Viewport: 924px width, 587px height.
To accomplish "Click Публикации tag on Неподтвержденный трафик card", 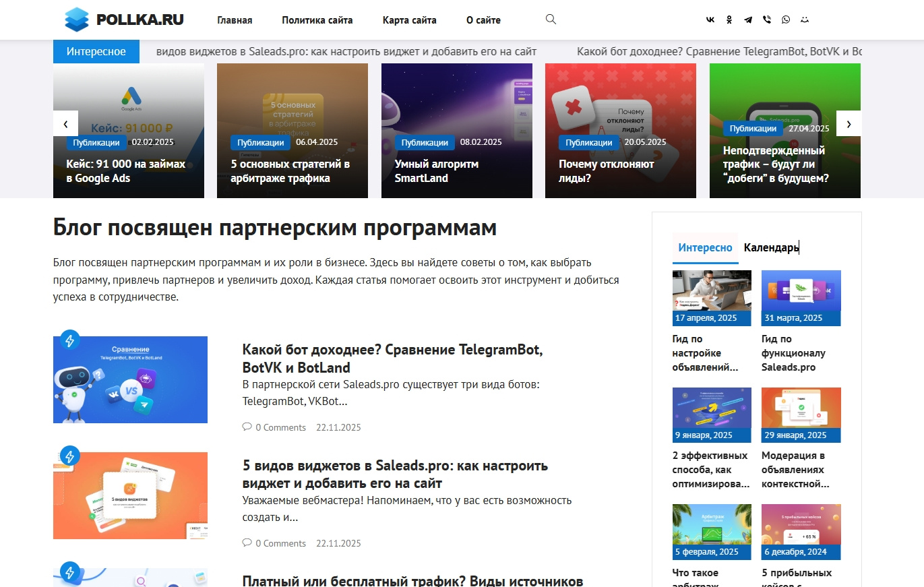I will click(753, 129).
